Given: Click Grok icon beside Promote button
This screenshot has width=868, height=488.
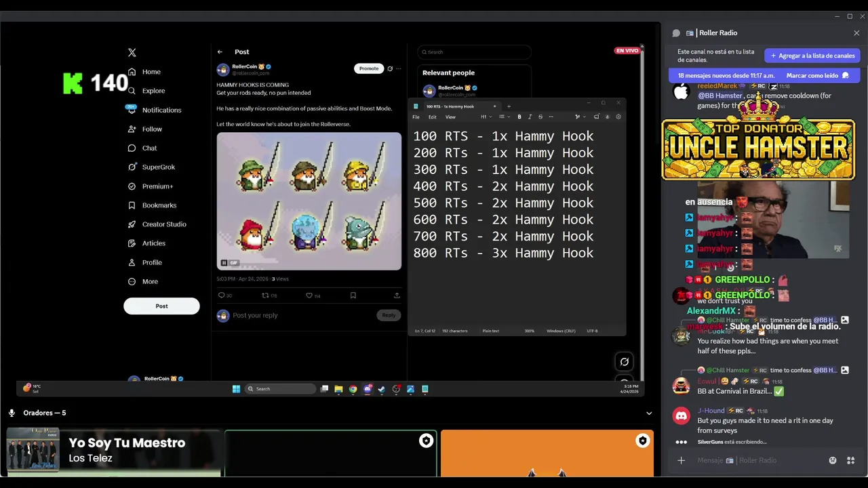Looking at the screenshot, I should tap(390, 68).
